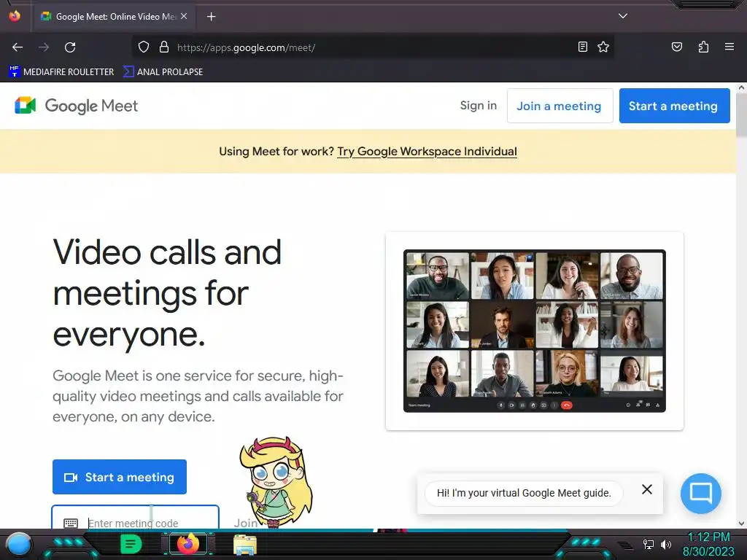Click the Join text button
This screenshot has height=560, width=747.
(x=246, y=523)
